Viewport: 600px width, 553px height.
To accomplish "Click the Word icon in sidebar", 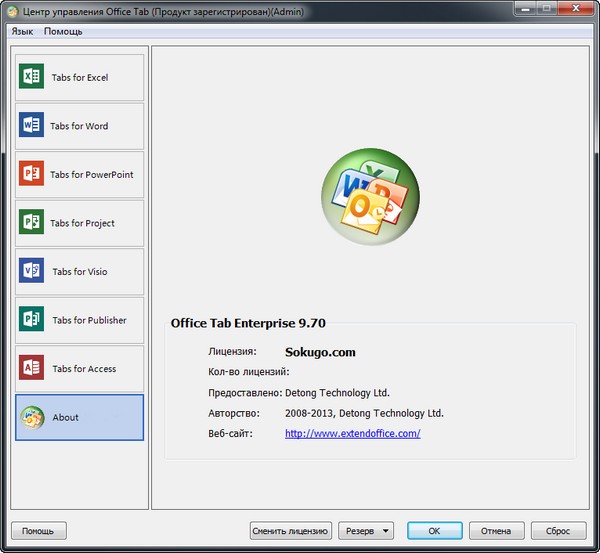I will (31, 126).
